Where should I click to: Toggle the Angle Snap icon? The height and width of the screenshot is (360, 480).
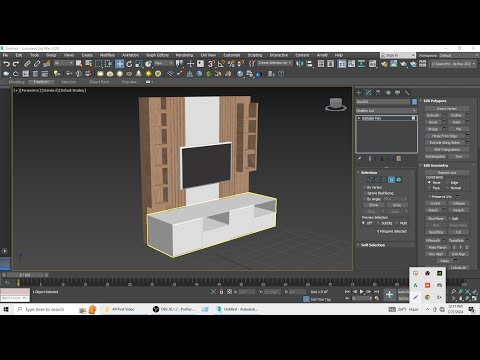tap(221, 64)
